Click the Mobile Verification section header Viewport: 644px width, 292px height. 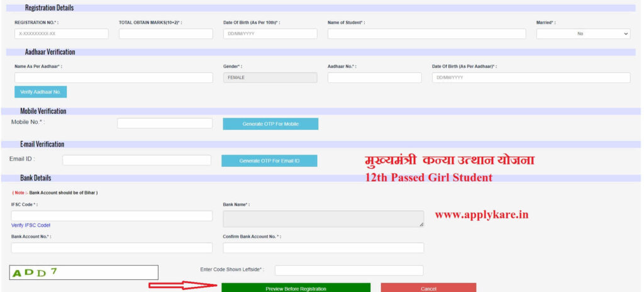click(321, 111)
